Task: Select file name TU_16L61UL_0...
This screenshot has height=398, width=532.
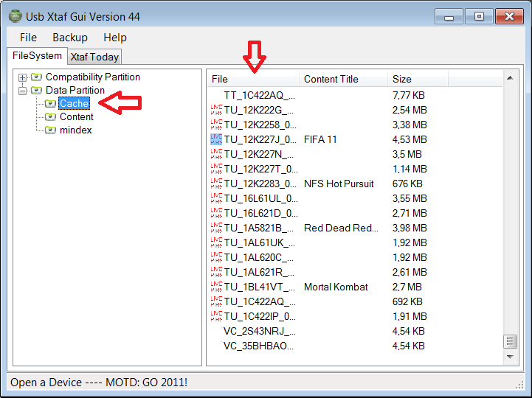Action: point(261,198)
